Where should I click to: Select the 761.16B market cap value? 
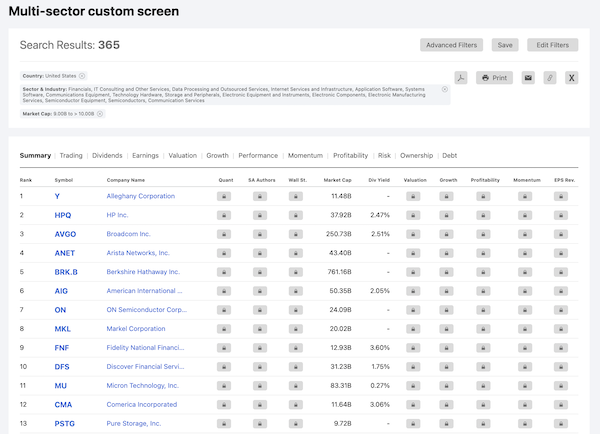(339, 272)
